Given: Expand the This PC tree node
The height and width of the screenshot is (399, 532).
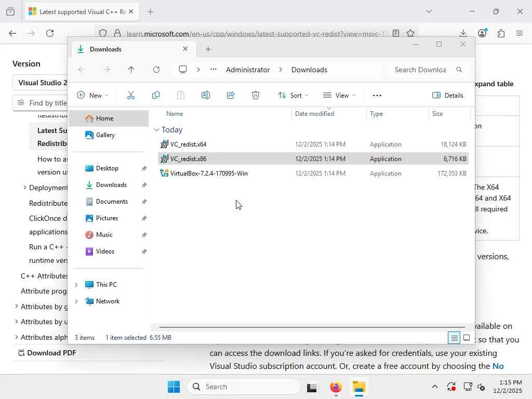Looking at the screenshot, I should tap(76, 285).
